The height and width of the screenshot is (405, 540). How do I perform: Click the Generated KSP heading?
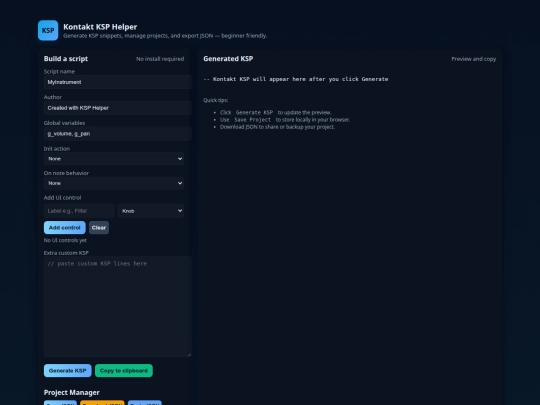coord(228,59)
